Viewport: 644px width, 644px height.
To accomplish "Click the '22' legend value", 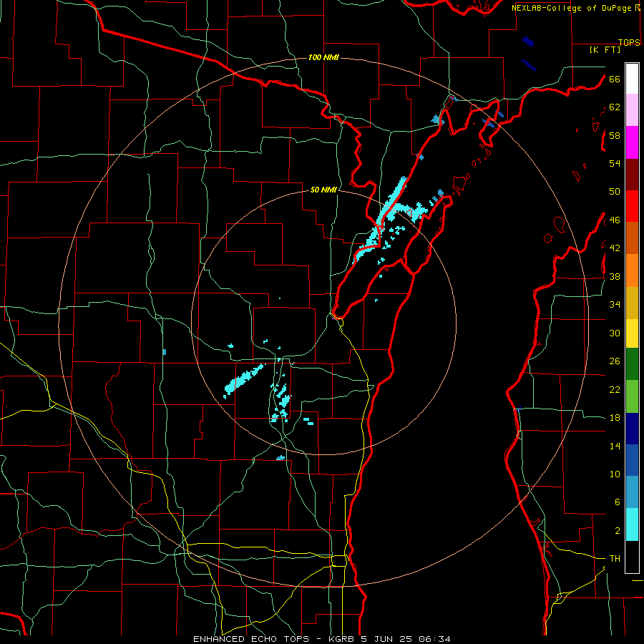I will [615, 390].
